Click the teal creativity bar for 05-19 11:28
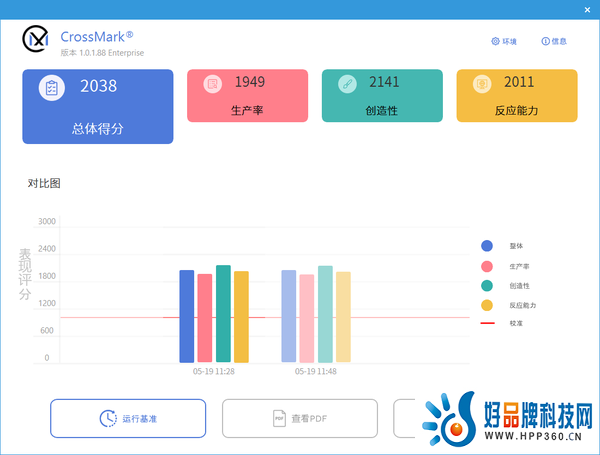600x455 pixels. click(223, 314)
